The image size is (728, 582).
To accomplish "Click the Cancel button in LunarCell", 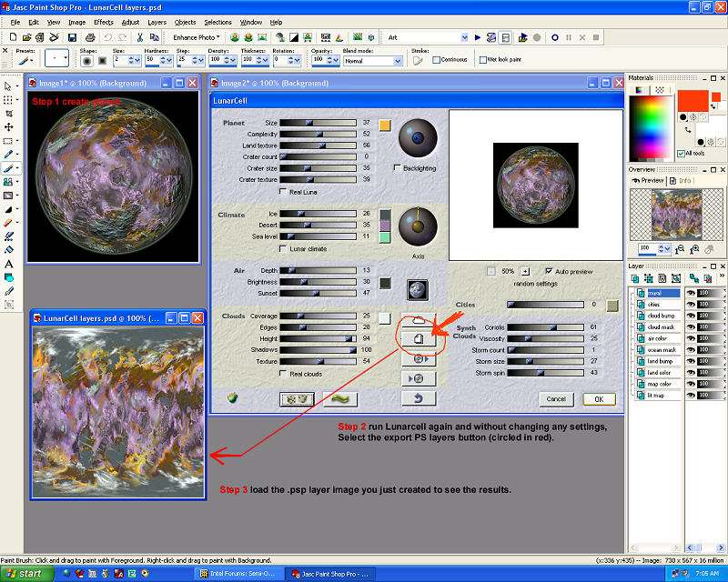I will pyautogui.click(x=555, y=399).
